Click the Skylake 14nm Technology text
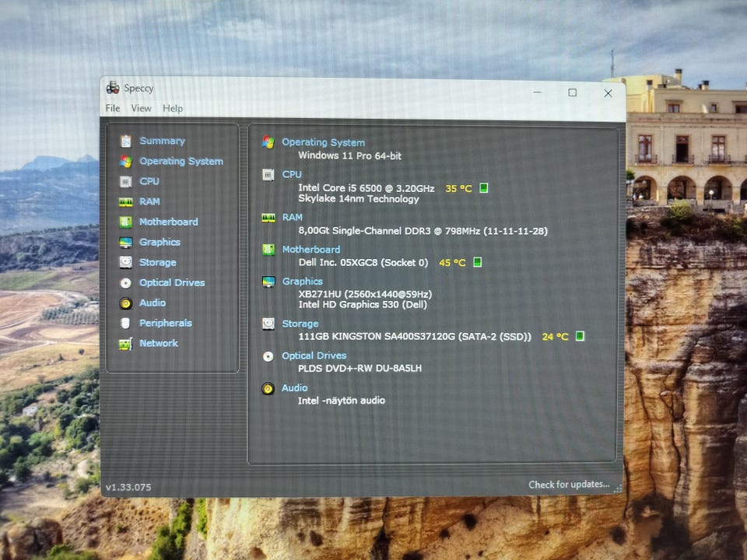Screen dimensions: 747x560 358,199
